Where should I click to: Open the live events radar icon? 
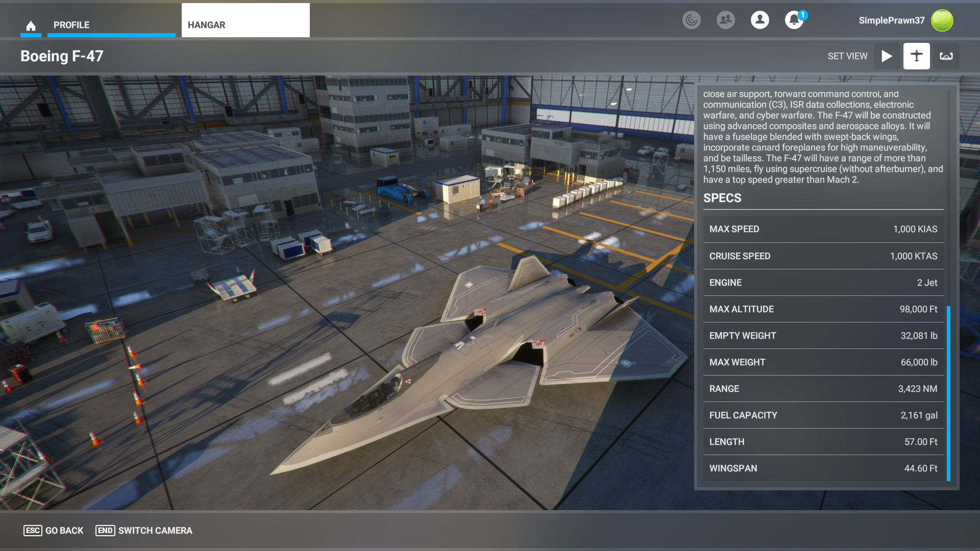pos(692,20)
